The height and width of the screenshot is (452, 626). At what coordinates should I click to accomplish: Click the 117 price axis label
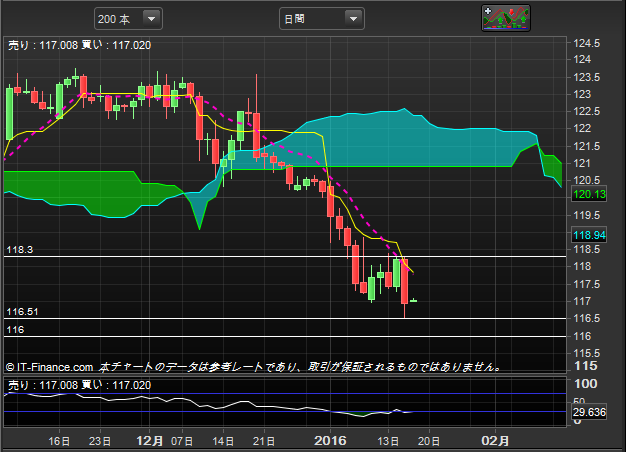click(x=582, y=301)
